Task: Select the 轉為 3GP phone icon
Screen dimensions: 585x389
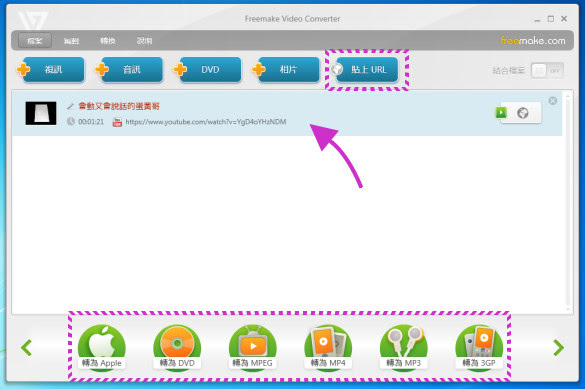Action: [479, 347]
